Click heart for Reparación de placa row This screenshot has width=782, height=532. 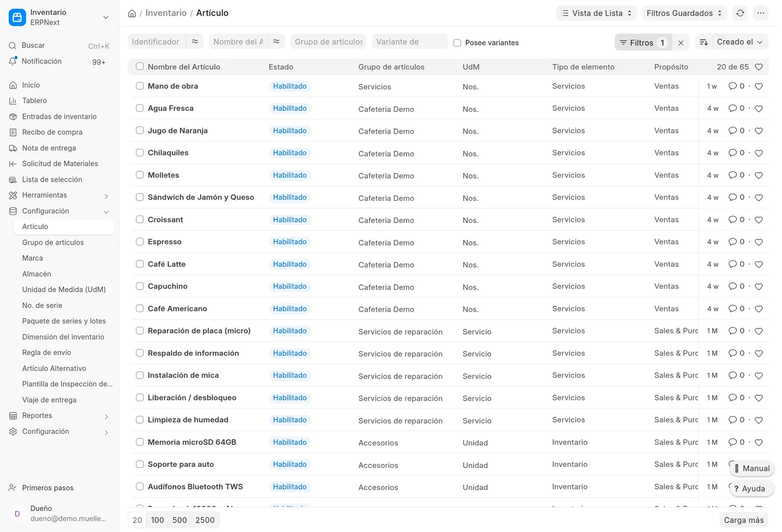point(759,331)
